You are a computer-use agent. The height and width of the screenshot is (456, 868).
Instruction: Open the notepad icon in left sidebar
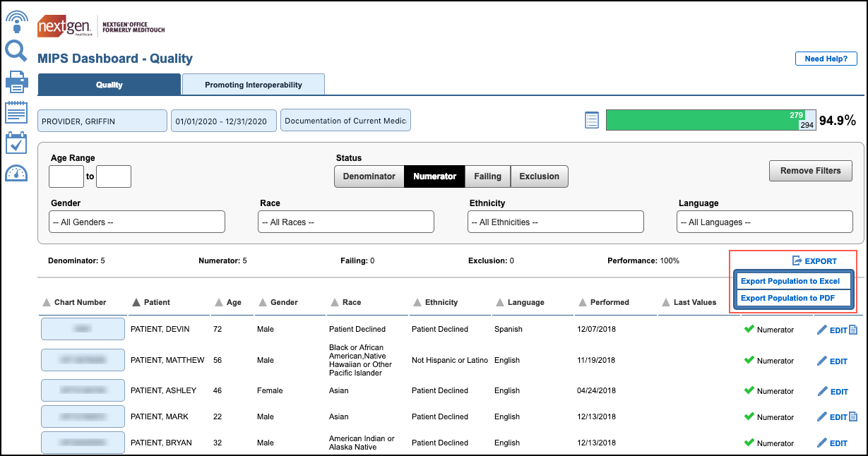(x=16, y=112)
